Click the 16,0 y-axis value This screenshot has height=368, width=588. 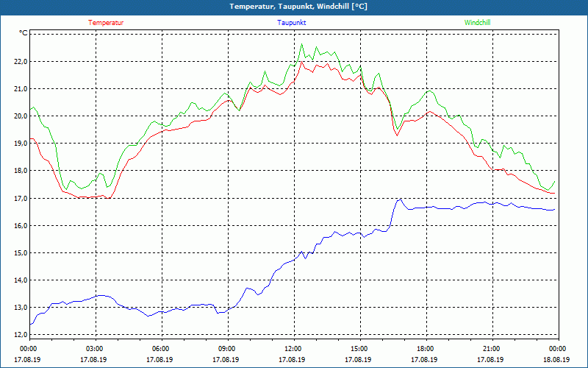[21, 226]
